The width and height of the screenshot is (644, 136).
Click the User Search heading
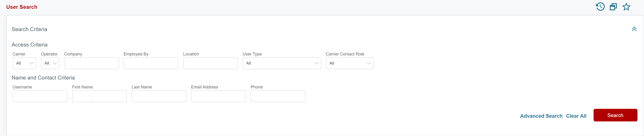[22, 7]
